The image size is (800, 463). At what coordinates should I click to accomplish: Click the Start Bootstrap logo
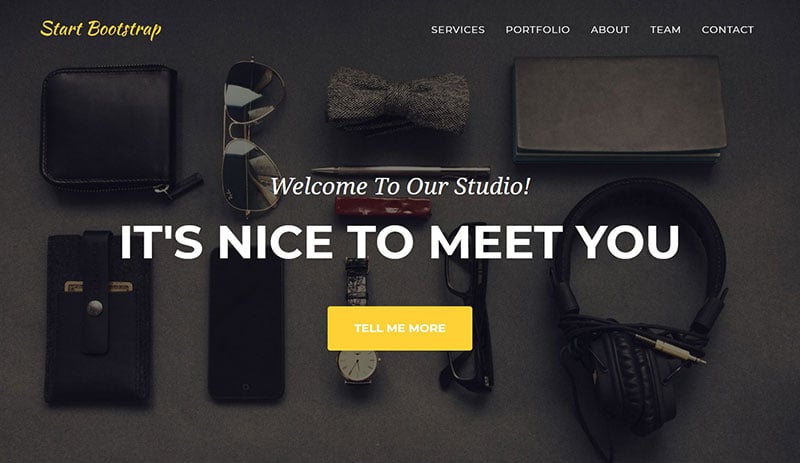pyautogui.click(x=101, y=29)
